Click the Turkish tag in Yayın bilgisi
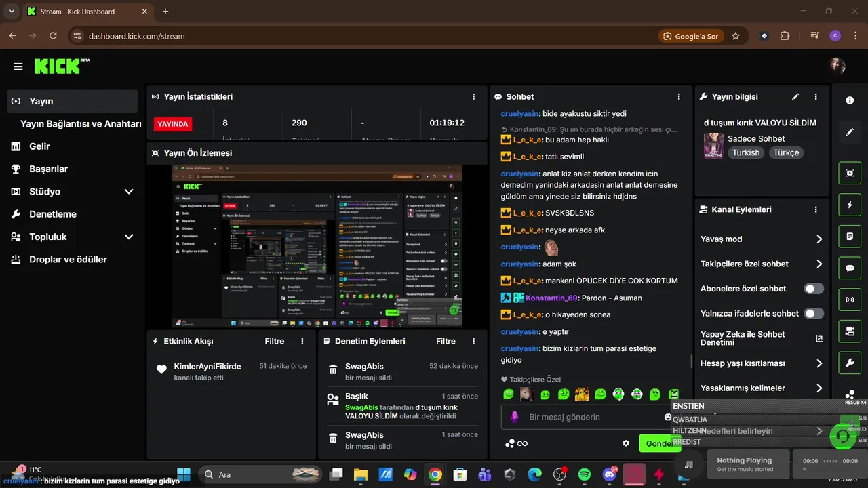 746,153
